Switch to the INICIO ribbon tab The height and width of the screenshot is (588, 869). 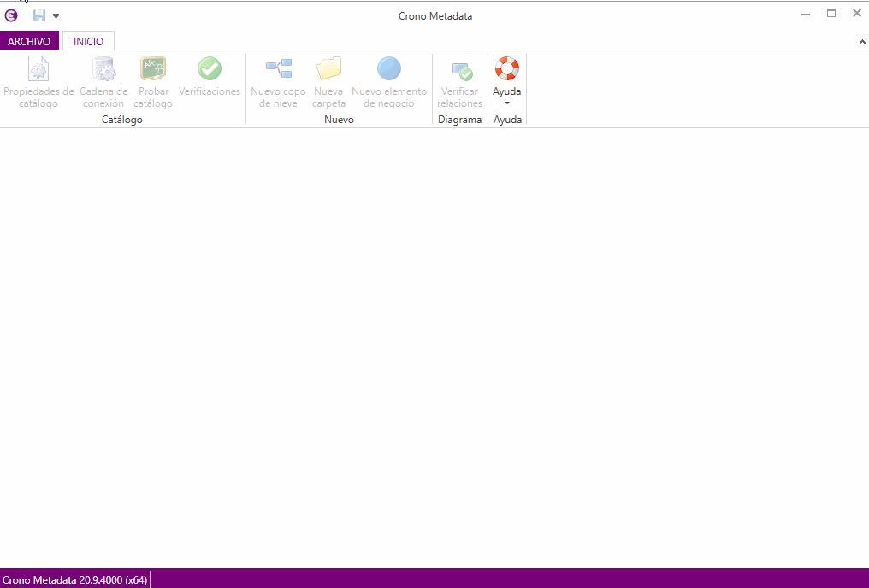point(88,41)
